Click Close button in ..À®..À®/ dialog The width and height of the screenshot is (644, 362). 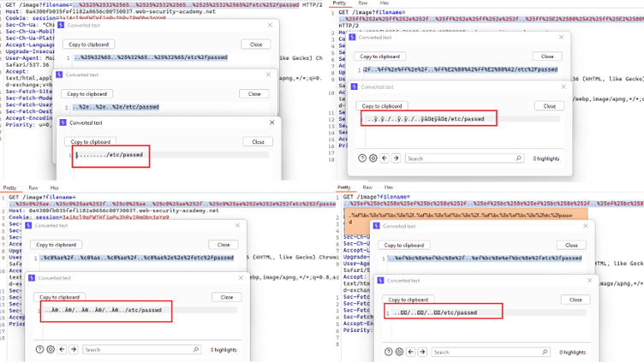pos(227,297)
